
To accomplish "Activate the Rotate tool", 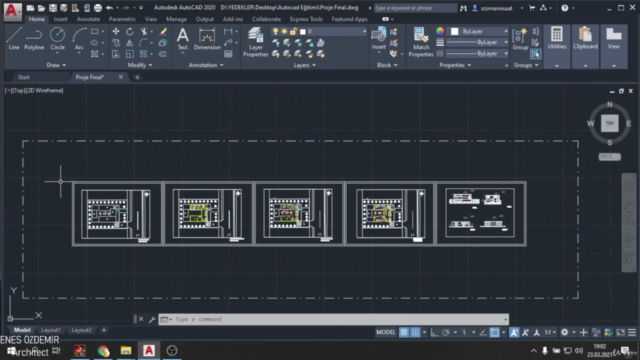I will (129, 31).
